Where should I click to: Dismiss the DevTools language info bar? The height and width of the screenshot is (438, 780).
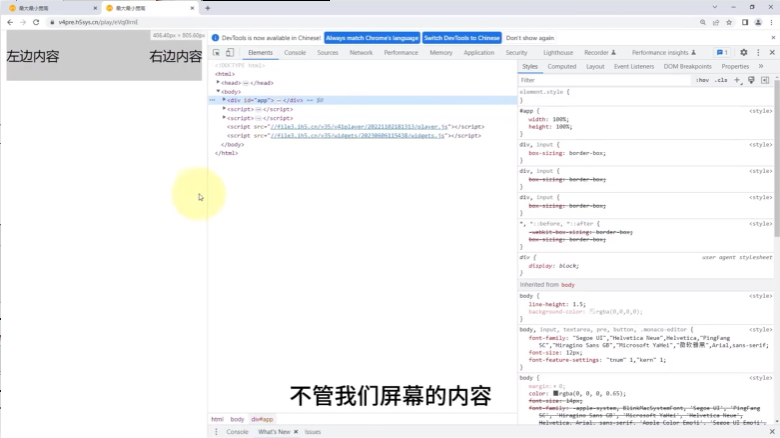tap(773, 38)
